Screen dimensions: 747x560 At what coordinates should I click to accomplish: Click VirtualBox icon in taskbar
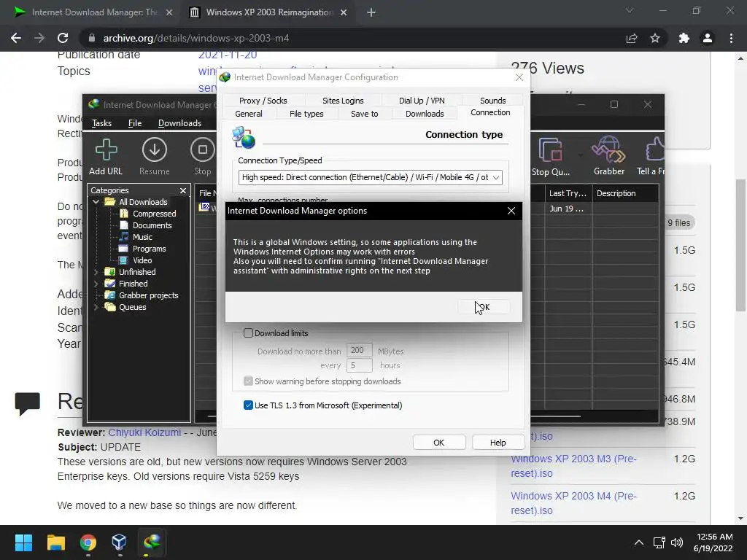119,542
